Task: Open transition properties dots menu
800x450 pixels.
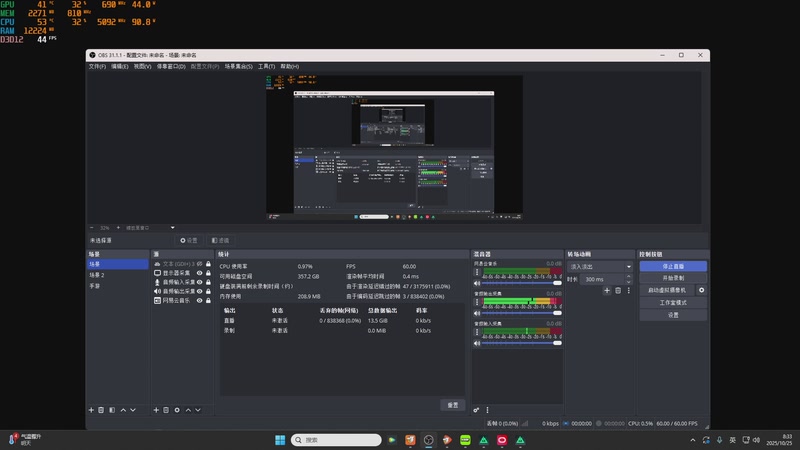Action: 629,290
